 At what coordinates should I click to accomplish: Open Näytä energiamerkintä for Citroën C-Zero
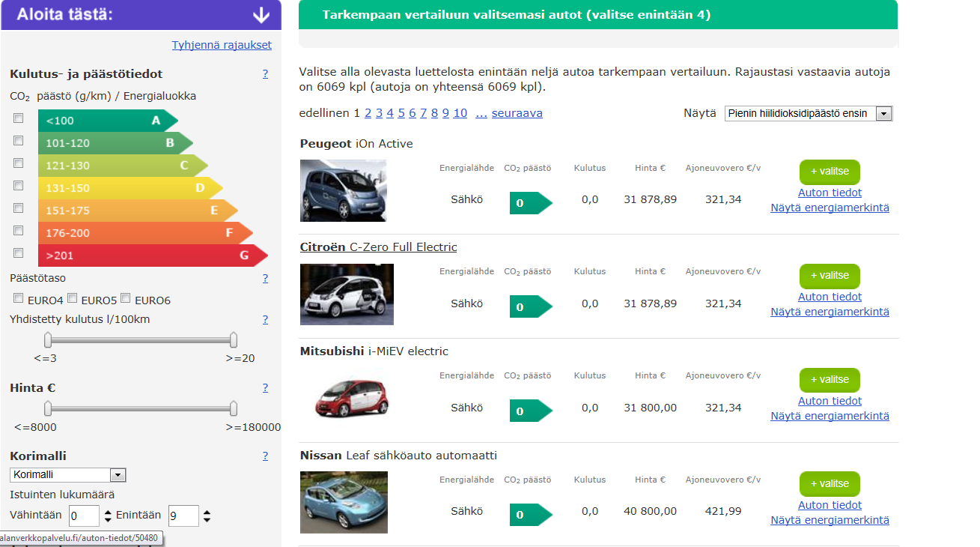click(x=830, y=312)
